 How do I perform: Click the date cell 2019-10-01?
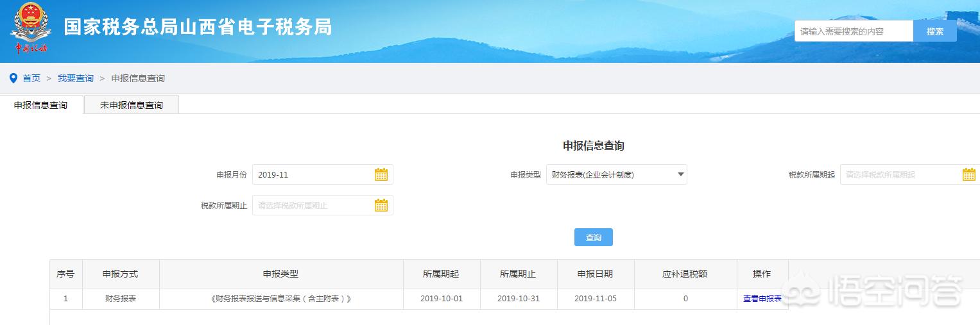tap(442, 299)
